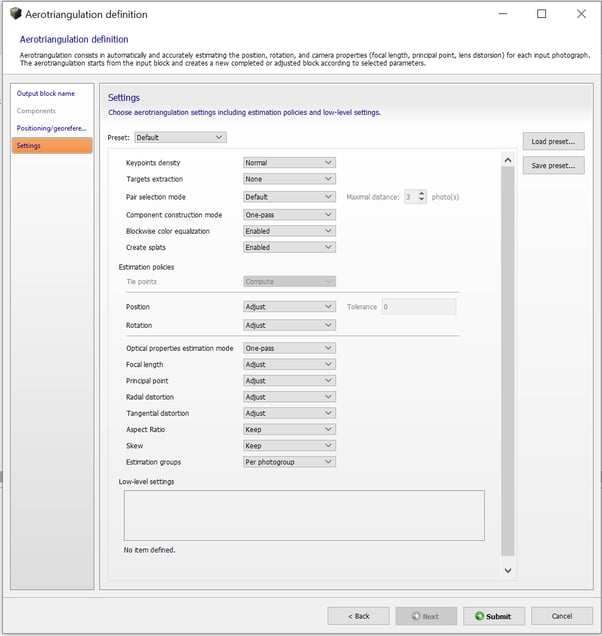Close the Aerotriangulation definition window
Screen dimensions: 602x636
(x=581, y=14)
